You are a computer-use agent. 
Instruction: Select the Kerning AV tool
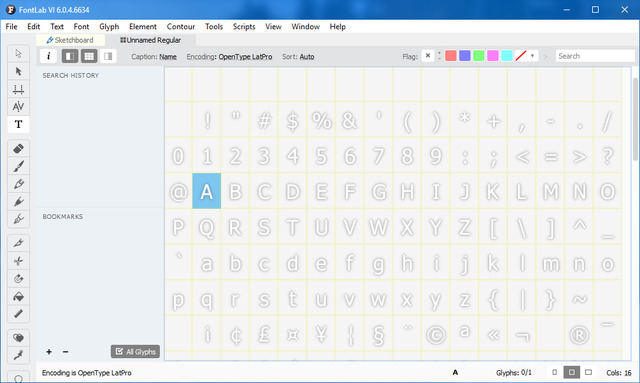[18, 107]
